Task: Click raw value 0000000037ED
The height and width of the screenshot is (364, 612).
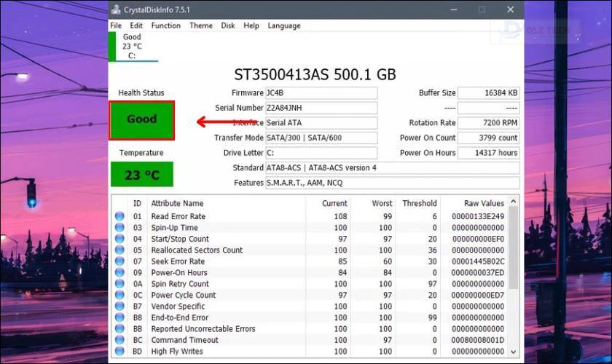Action: 478,272
